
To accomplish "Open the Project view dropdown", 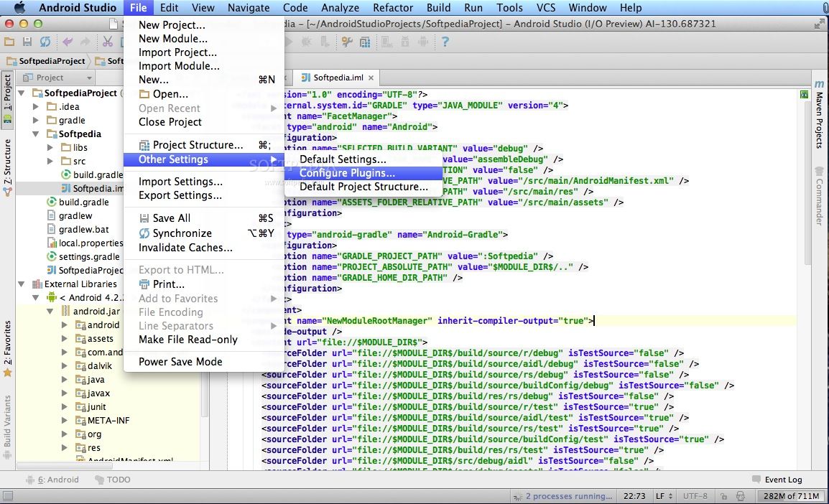I will click(57, 78).
